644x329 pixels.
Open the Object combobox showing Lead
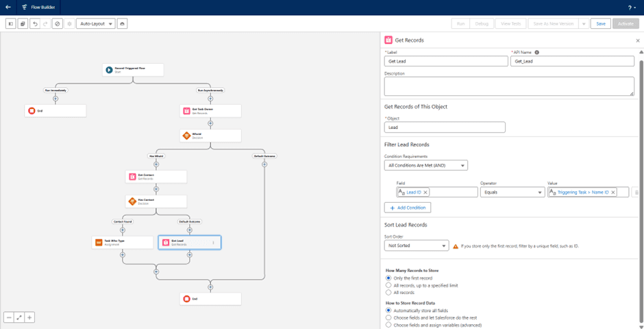click(x=445, y=127)
